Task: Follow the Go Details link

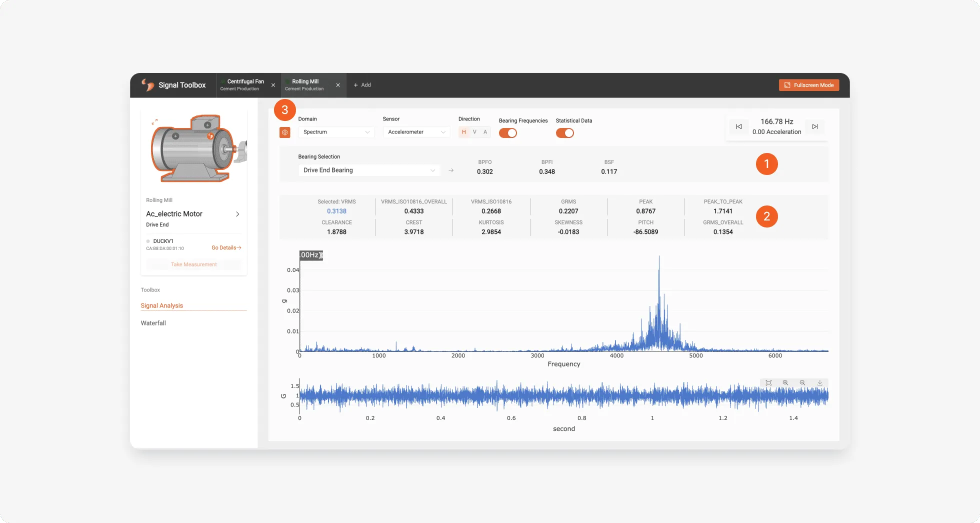Action: pyautogui.click(x=226, y=247)
